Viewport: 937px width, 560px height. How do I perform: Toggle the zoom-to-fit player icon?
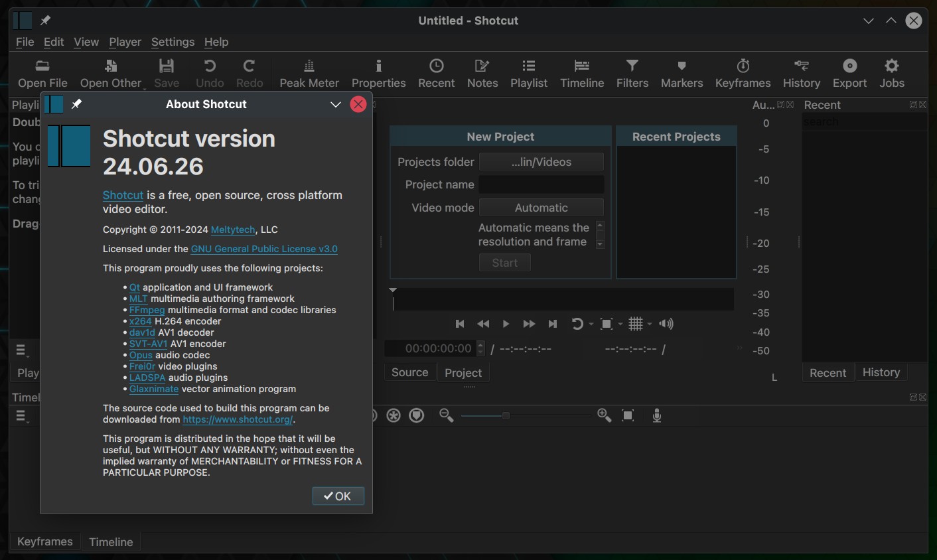coord(607,324)
